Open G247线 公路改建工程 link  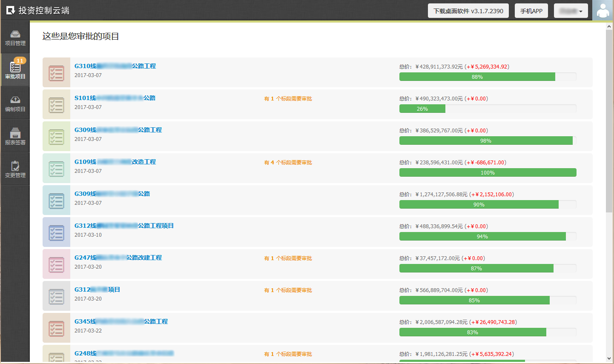coord(118,258)
